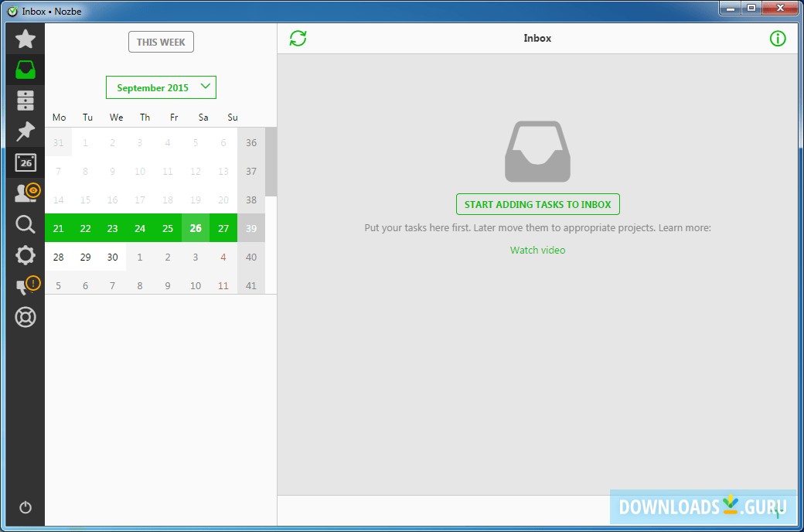This screenshot has height=532, width=804.
Task: Select September 22 on the calendar
Action: coord(86,228)
